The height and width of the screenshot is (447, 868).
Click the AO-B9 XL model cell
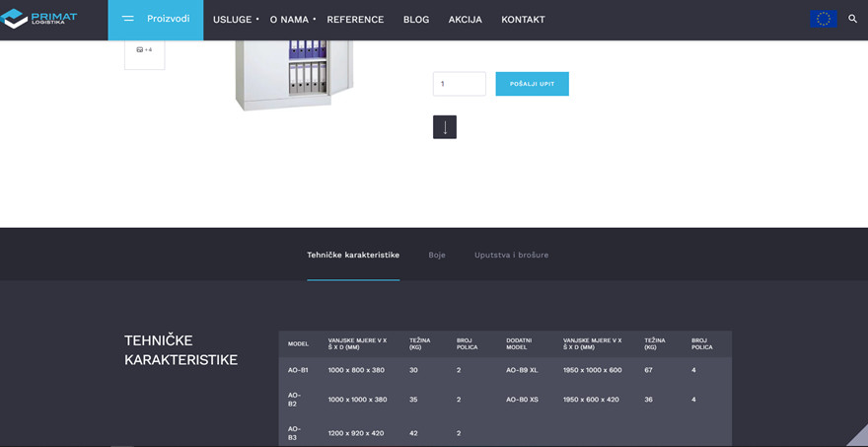522,370
